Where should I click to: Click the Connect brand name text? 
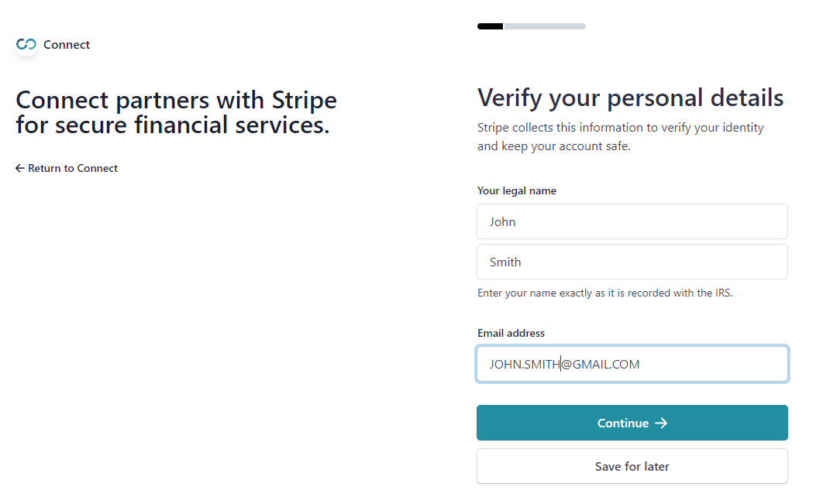click(67, 45)
